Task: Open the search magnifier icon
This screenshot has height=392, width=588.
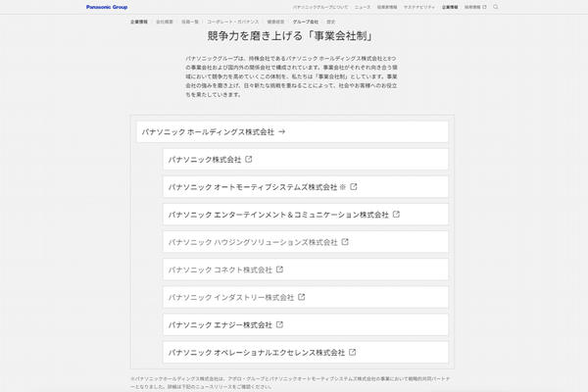Action: pos(495,7)
